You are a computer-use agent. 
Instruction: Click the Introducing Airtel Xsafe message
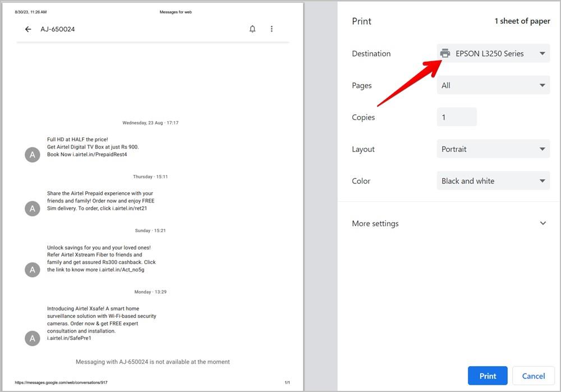click(x=102, y=324)
